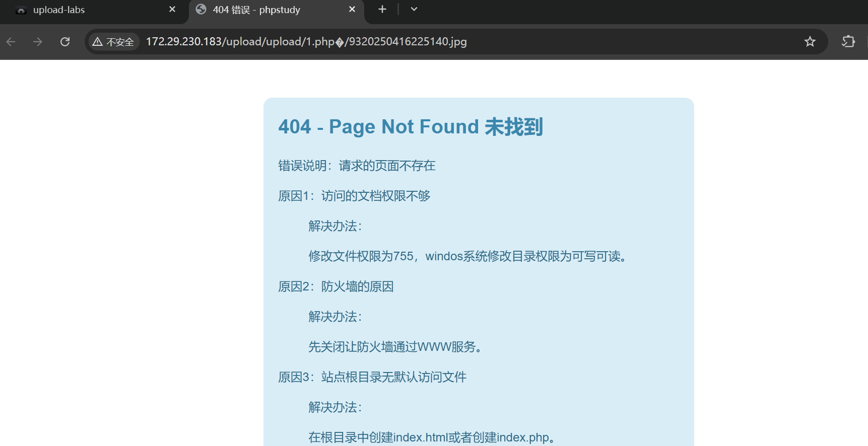Bookmark this page with the star icon
Viewport: 868px width, 446px height.
coord(810,42)
